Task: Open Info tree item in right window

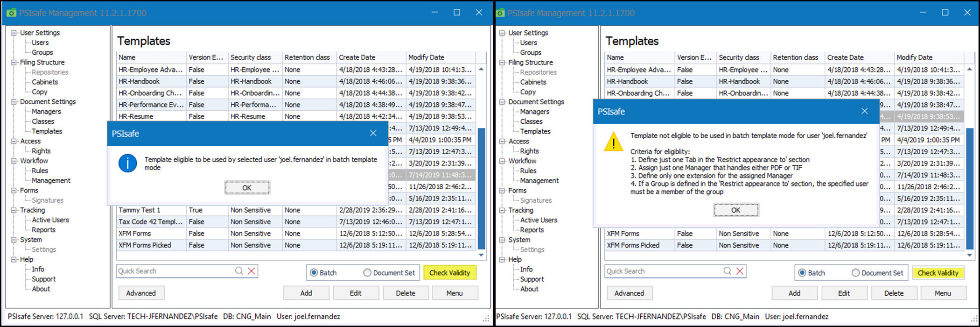Action: pos(526,269)
